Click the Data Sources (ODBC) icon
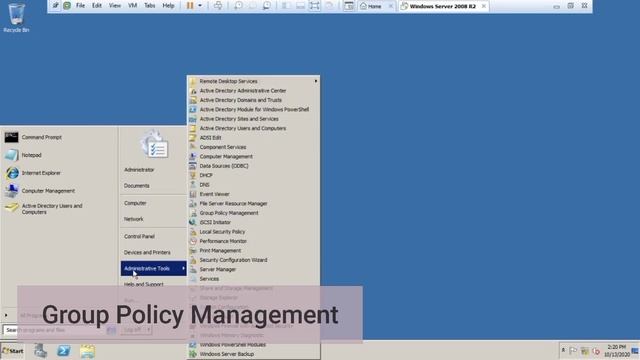The image size is (640, 360). 193,166
